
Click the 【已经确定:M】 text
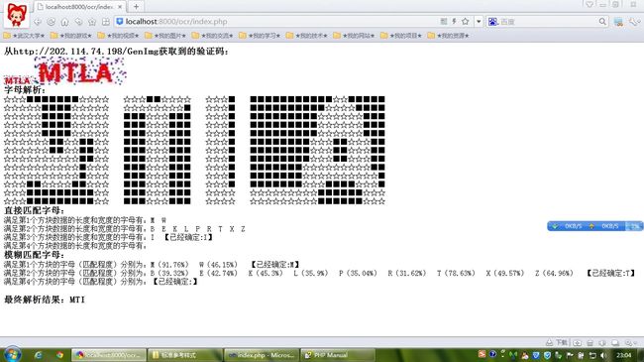[274, 264]
